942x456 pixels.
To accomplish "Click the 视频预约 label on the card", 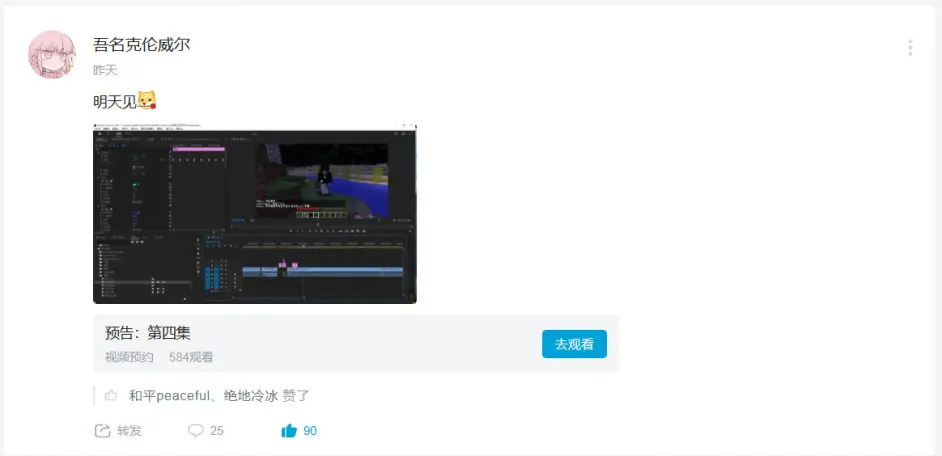I will click(x=129, y=357).
